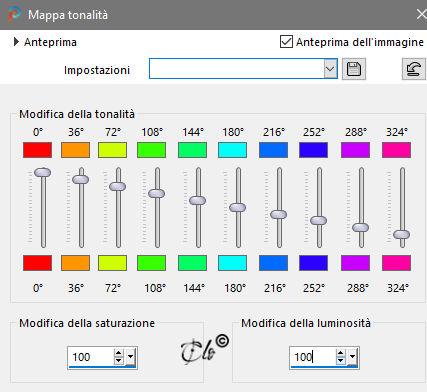Open the Impostazioni presets dropdown
This screenshot has width=427, height=392.
(330, 69)
